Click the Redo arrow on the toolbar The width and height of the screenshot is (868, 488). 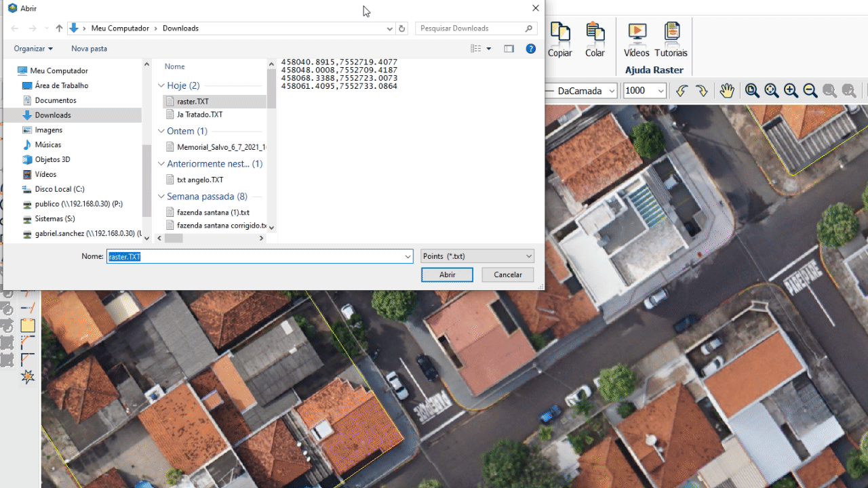pyautogui.click(x=702, y=90)
